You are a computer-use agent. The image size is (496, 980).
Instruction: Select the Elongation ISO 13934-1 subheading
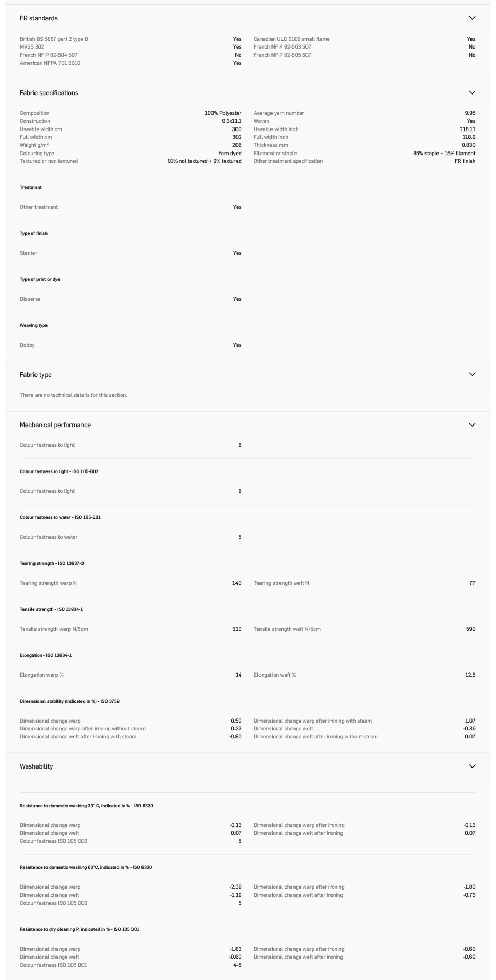(45, 655)
